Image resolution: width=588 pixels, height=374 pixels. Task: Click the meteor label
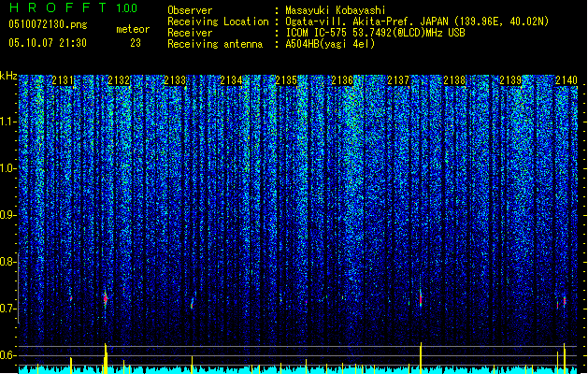tap(133, 29)
